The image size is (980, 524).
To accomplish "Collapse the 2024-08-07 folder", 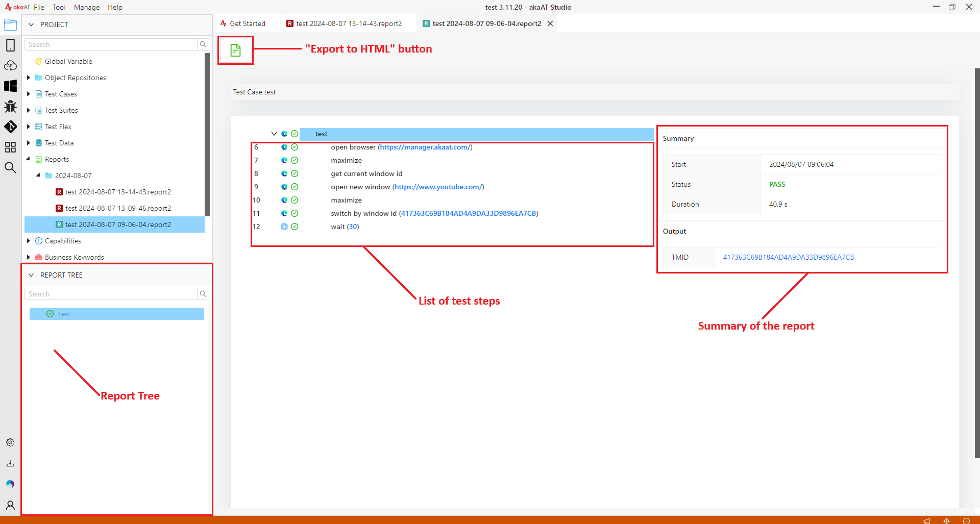I will 39,176.
